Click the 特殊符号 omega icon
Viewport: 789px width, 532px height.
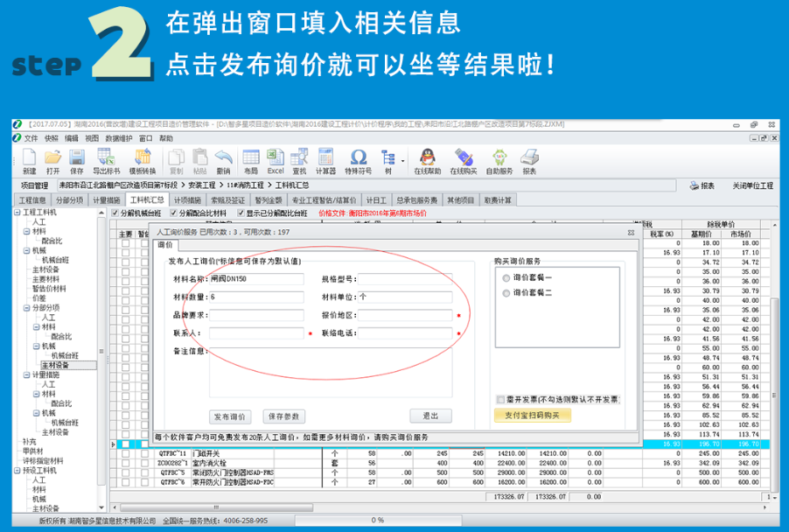358,160
